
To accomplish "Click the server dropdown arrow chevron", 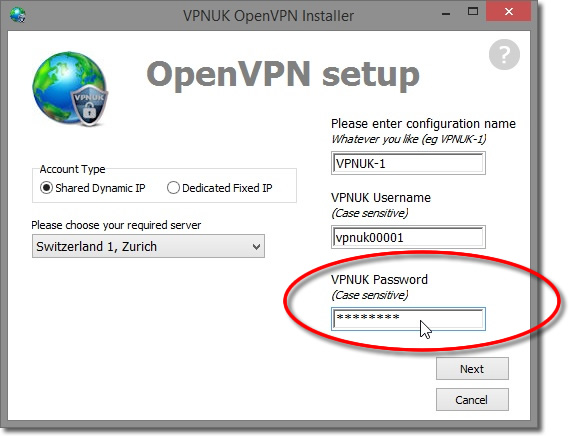I will (256, 247).
